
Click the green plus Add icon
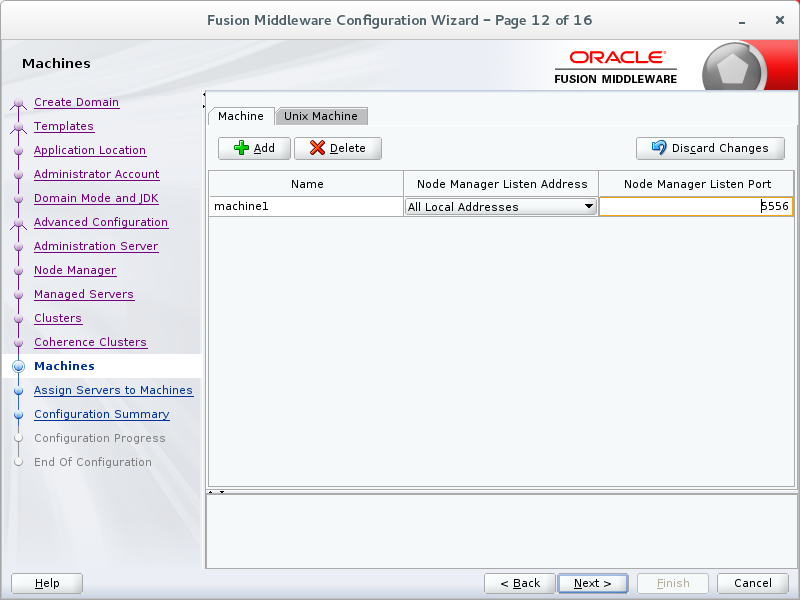[241, 148]
